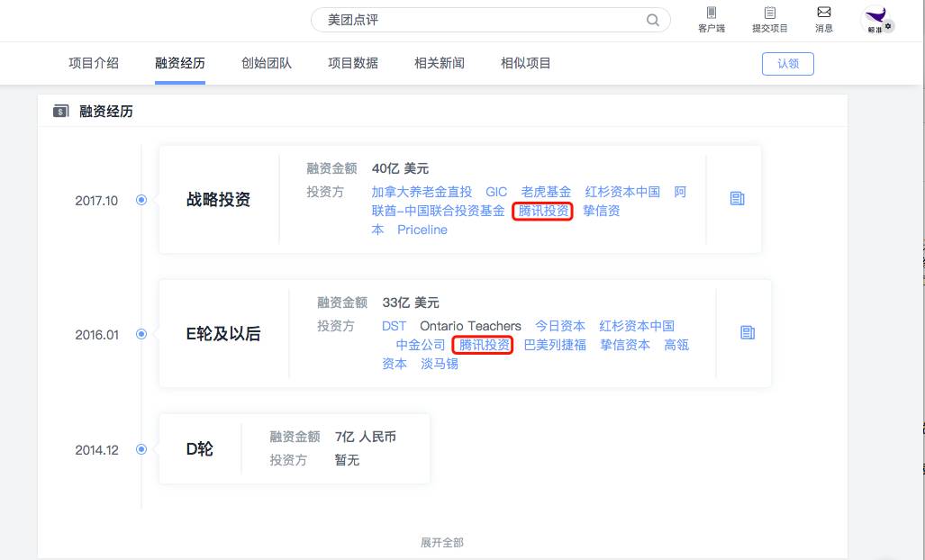Screen dimensions: 925x560
Task: Open 红杉资本中国 link in 战略投资 round
Action: [622, 192]
